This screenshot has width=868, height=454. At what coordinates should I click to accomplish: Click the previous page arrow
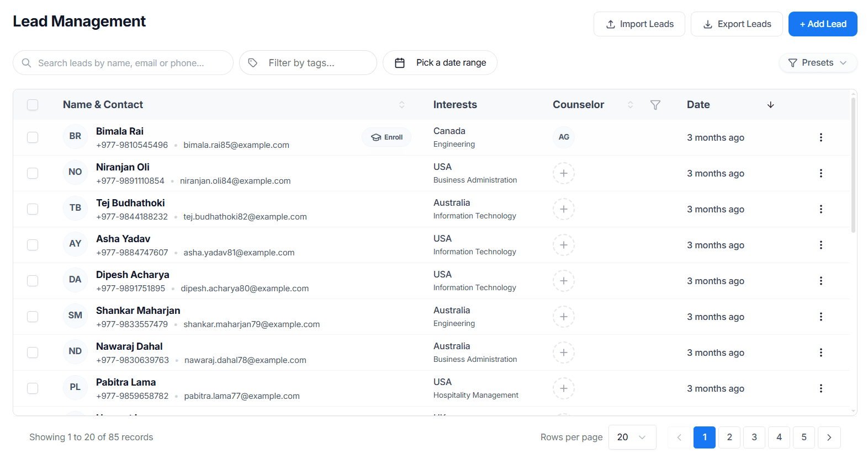(x=679, y=437)
